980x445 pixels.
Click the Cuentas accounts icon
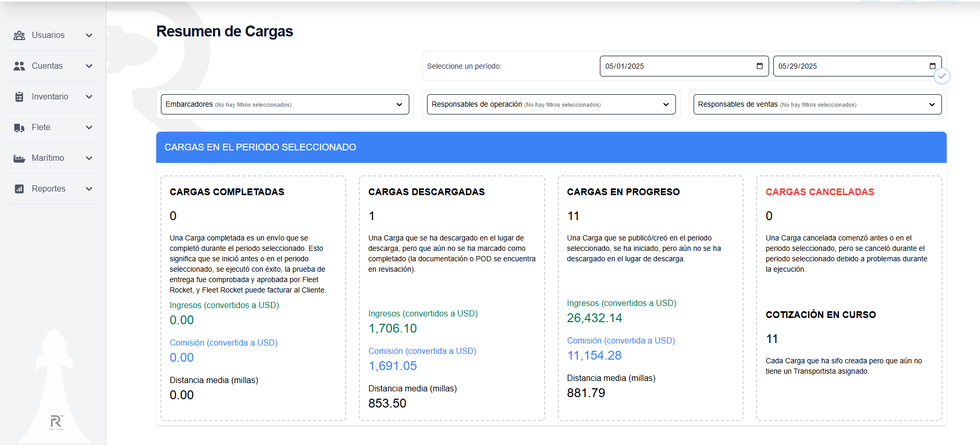19,66
